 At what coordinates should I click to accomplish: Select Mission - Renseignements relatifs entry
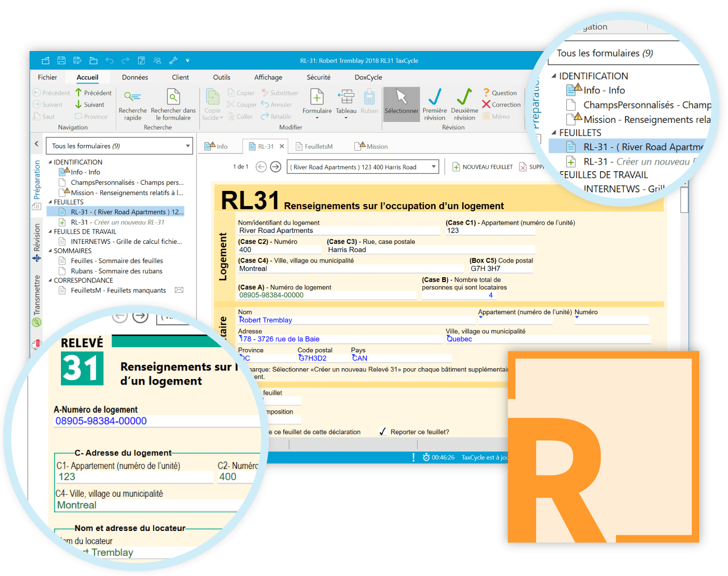tap(121, 193)
